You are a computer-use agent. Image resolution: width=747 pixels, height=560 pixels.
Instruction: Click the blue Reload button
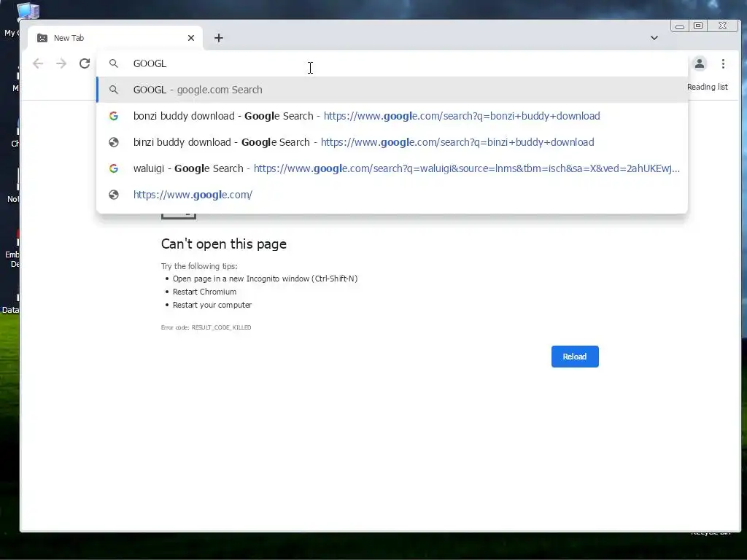tap(575, 357)
